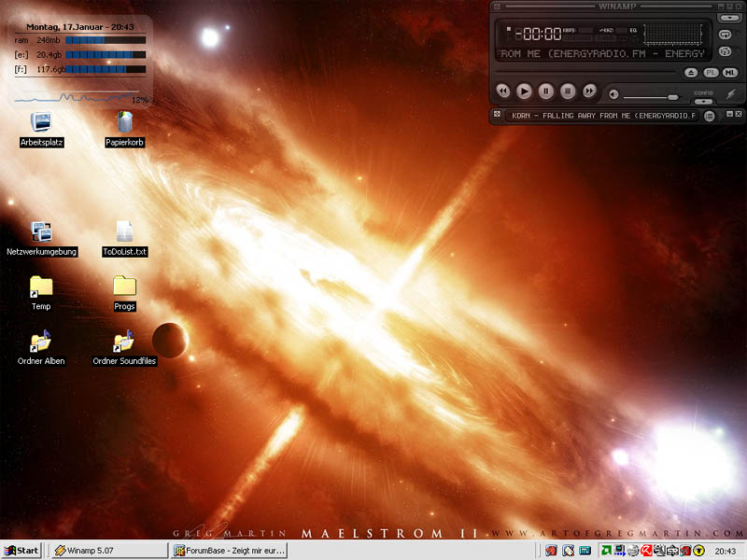Click the date Montag, 17.Januar - 20:43
The image size is (747, 560).
80,27
